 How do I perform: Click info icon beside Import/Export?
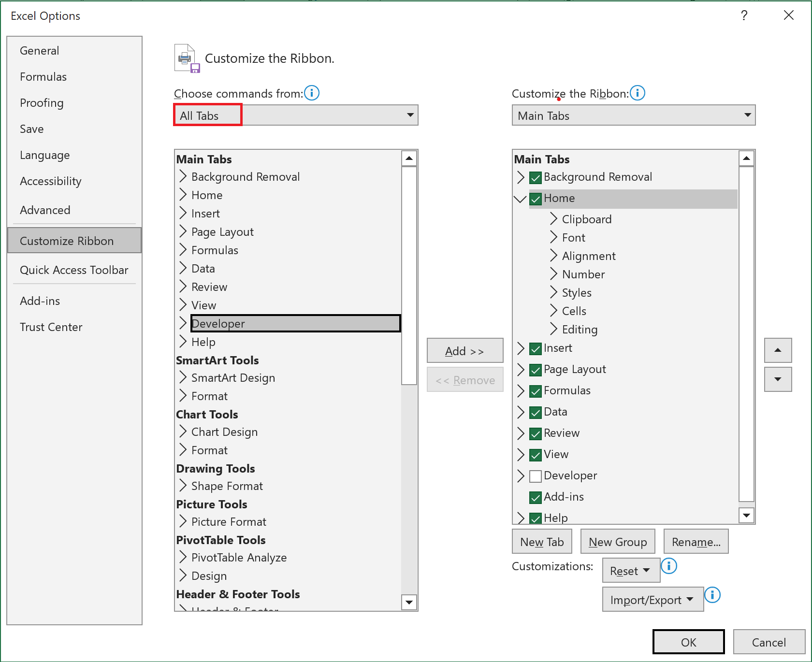click(712, 595)
